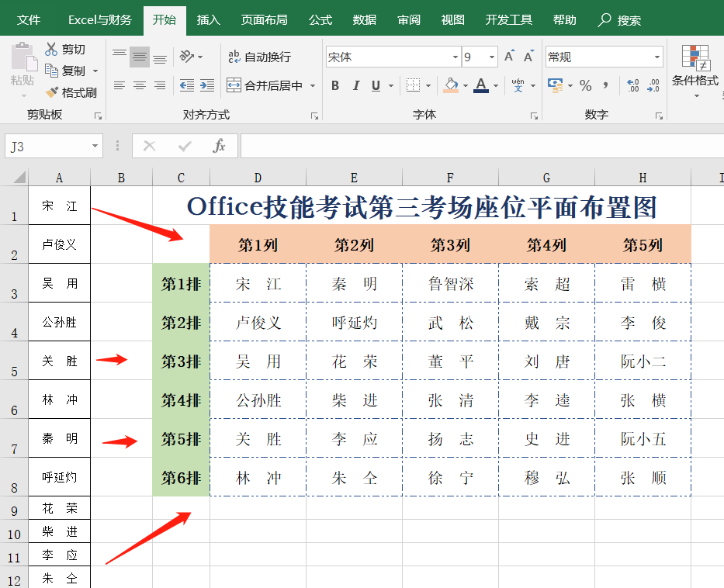Switch to the 页面布局 tab
Viewport: 724px width, 588px height.
[264, 20]
